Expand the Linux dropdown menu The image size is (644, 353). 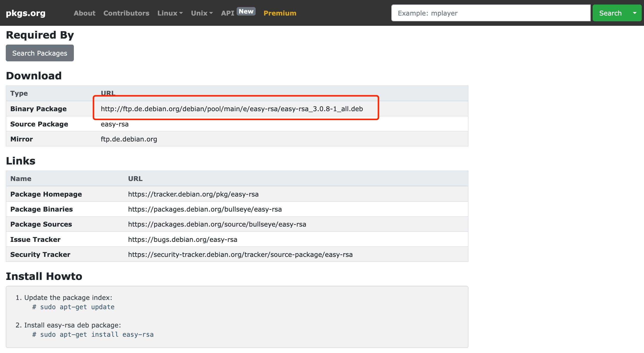(170, 13)
